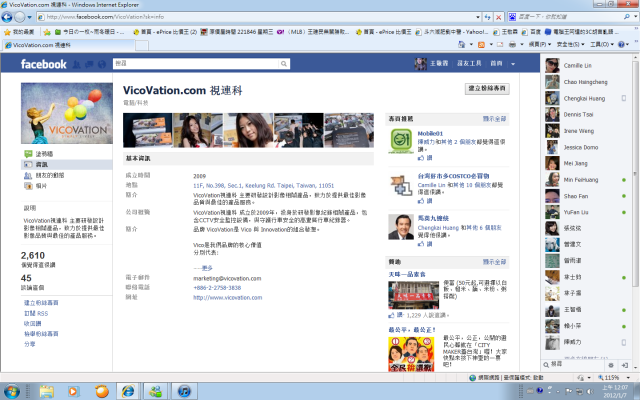Click inside the Facebook search field

196,64
